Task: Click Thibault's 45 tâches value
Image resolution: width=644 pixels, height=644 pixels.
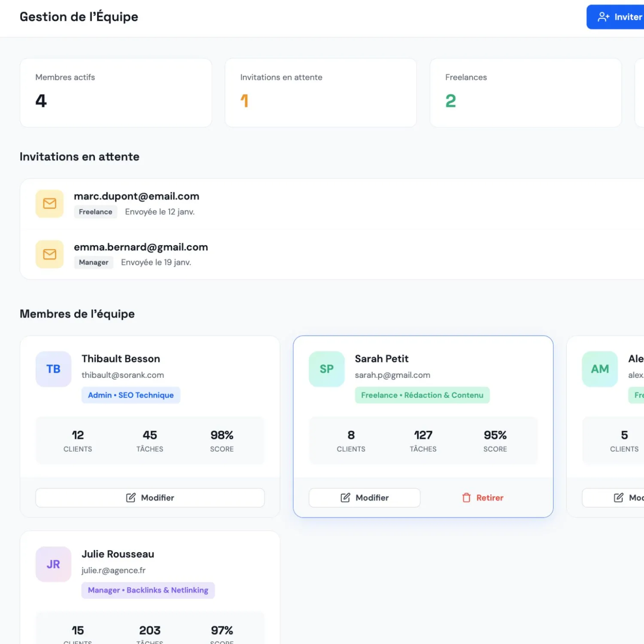Action: 150,435
